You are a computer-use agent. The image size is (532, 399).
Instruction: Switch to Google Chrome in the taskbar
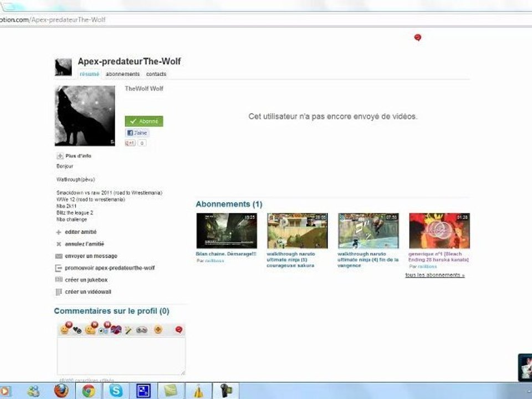click(89, 391)
